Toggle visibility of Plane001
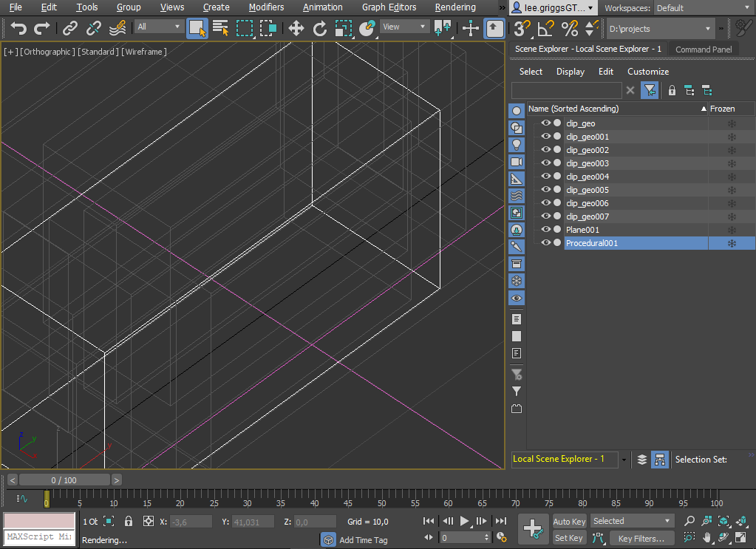The width and height of the screenshot is (756, 549). pyautogui.click(x=546, y=230)
